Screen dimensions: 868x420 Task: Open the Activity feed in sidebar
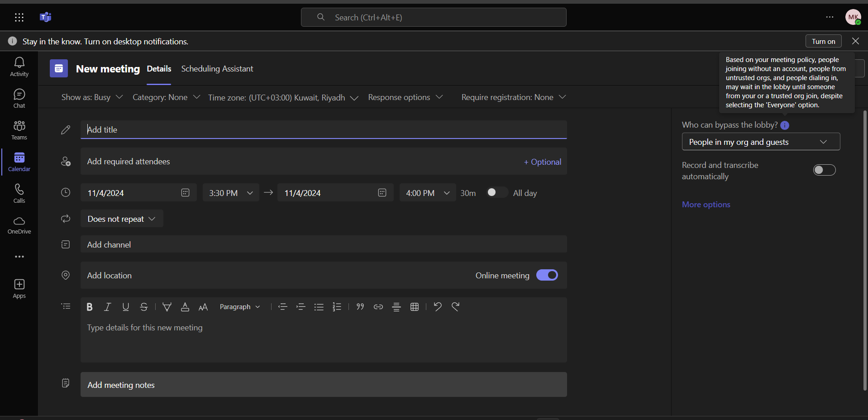19,67
